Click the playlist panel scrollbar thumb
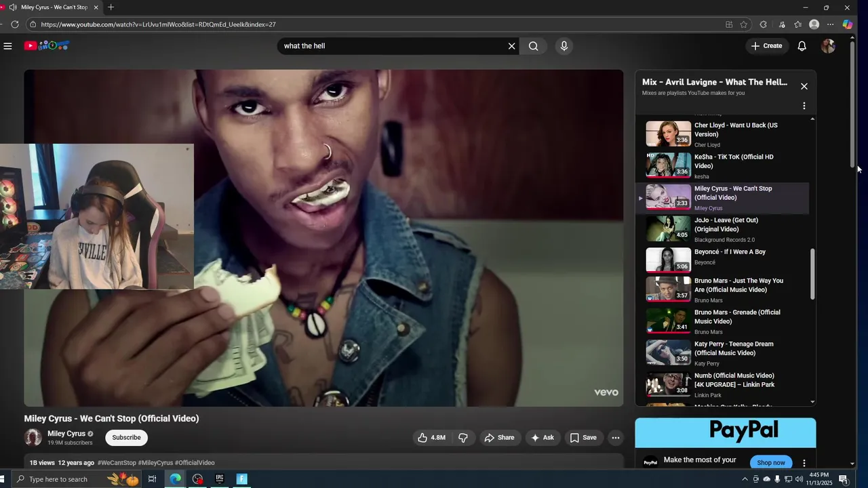Image resolution: width=868 pixels, height=488 pixels. 812,274
